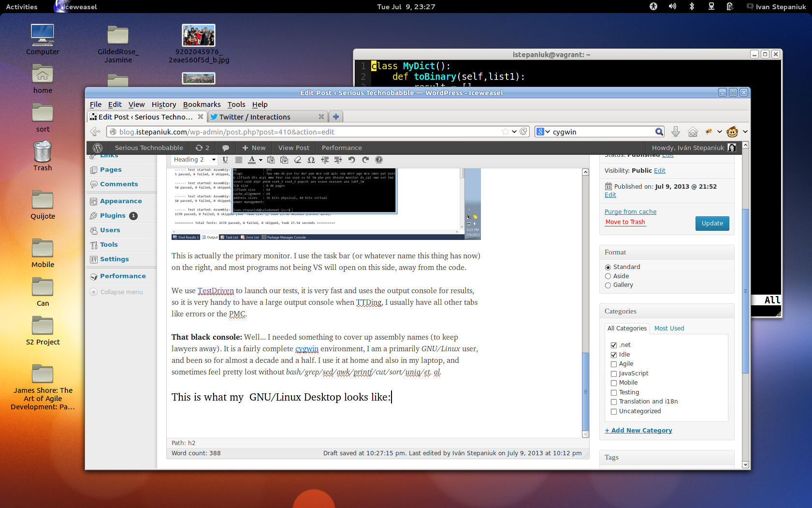Click the Greasemonkey monkey icon
This screenshot has width=812, height=508.
[x=732, y=132]
